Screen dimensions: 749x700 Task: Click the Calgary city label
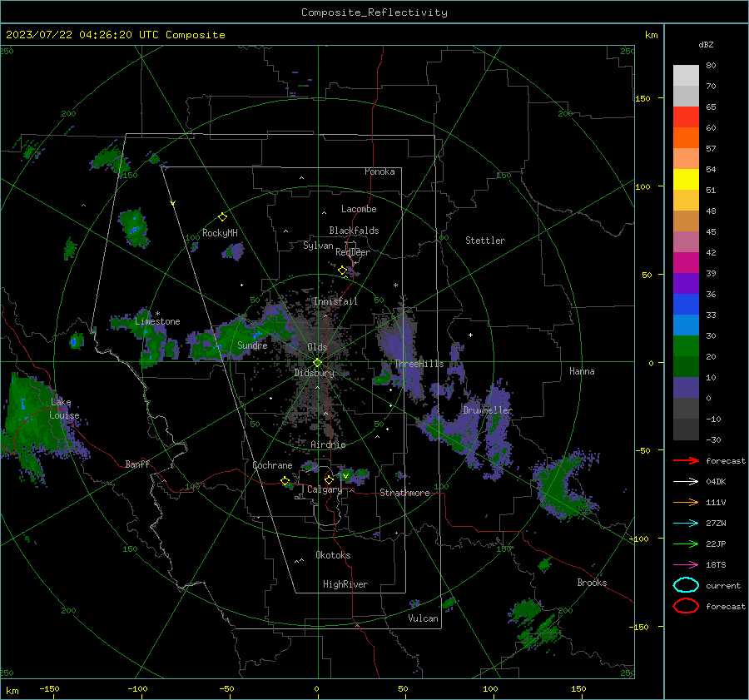325,489
